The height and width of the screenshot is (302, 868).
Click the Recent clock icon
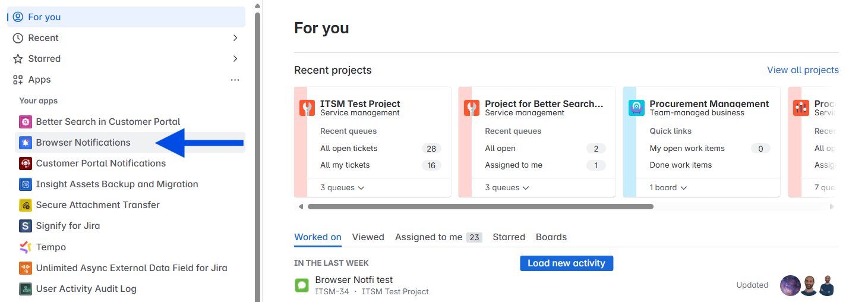[18, 38]
